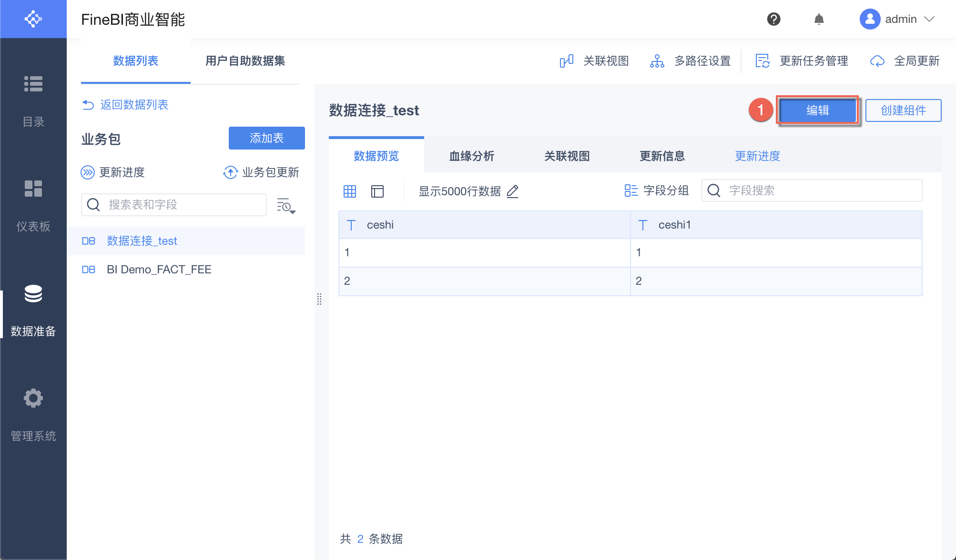The height and width of the screenshot is (560, 956).
Task: Open 多路径设置 icon
Action: coord(657,61)
